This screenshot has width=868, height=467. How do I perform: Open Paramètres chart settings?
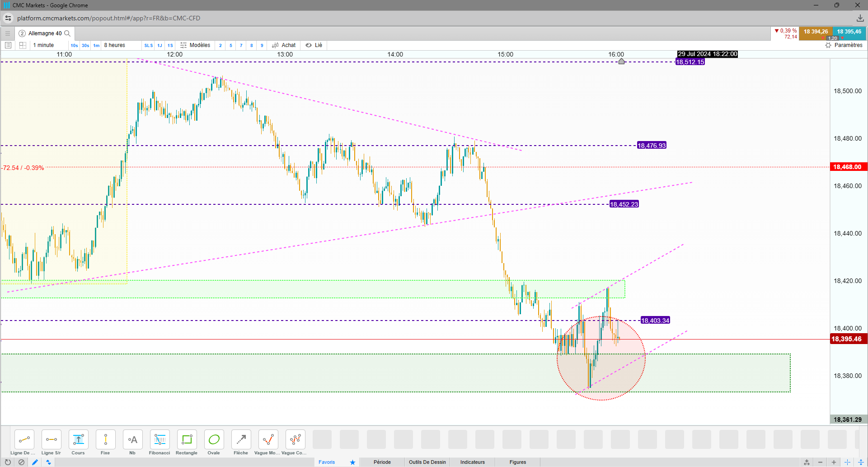pos(844,45)
